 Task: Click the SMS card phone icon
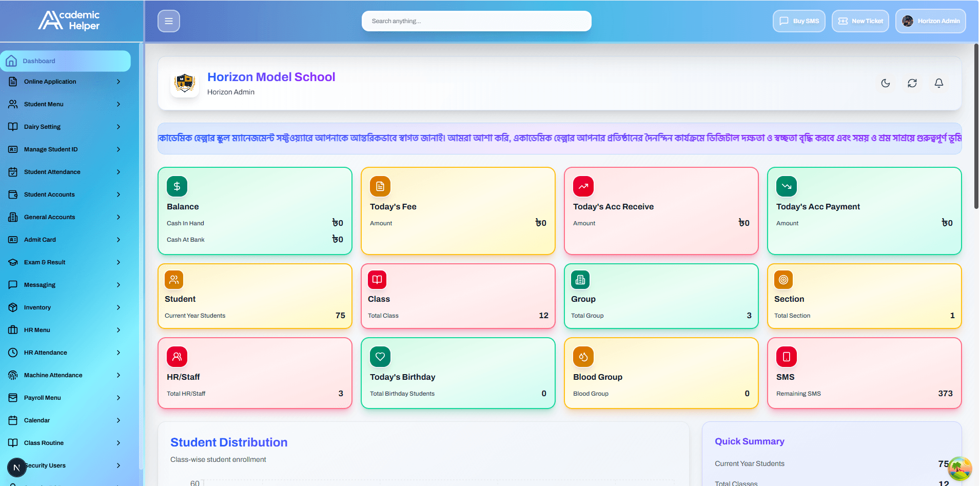click(787, 357)
